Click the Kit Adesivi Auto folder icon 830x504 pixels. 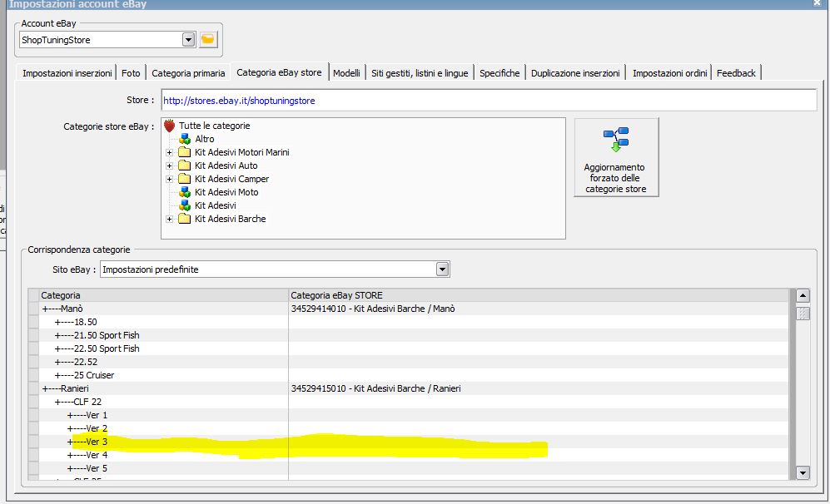(x=184, y=166)
